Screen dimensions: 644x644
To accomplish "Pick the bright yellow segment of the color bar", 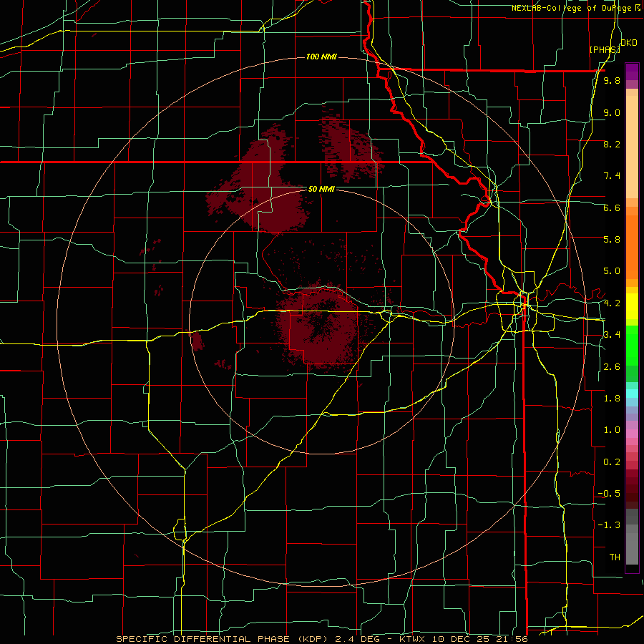I will click(x=632, y=306).
